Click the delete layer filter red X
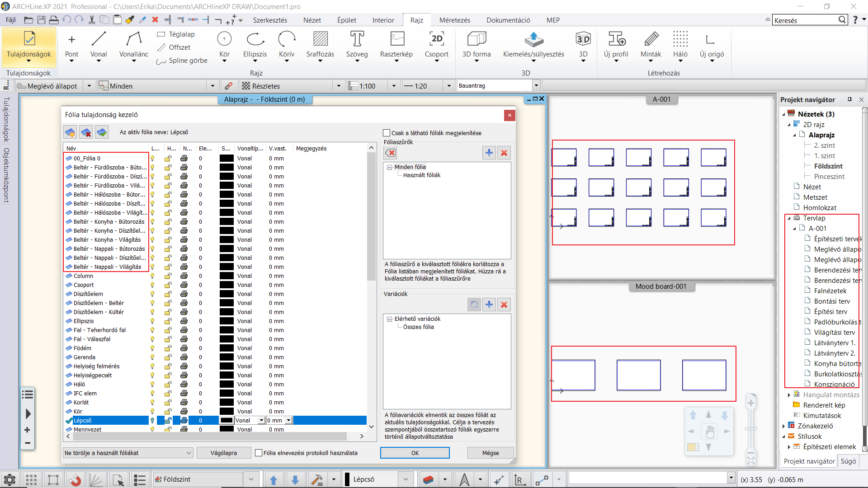 click(x=504, y=153)
